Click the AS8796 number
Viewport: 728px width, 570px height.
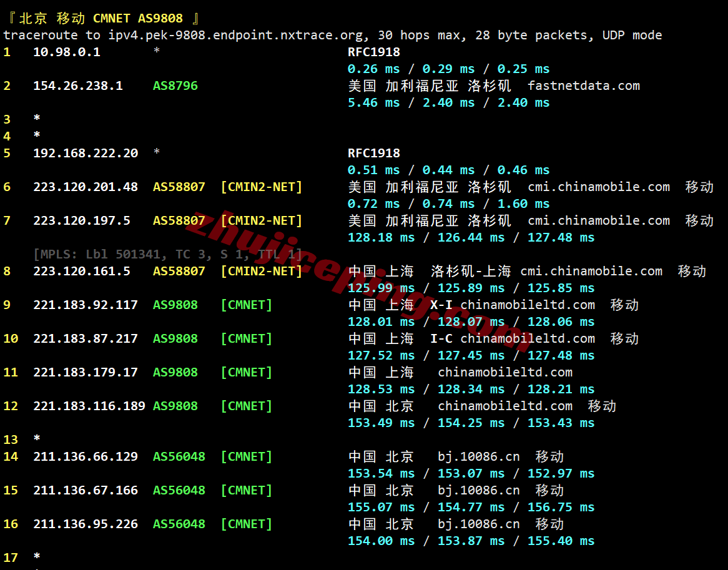click(175, 86)
